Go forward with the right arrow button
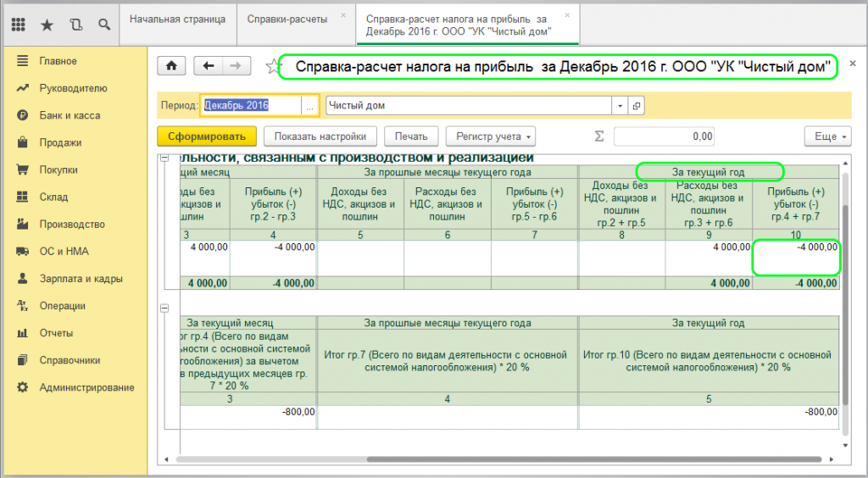Screen dimensions: 868x478 point(236,66)
